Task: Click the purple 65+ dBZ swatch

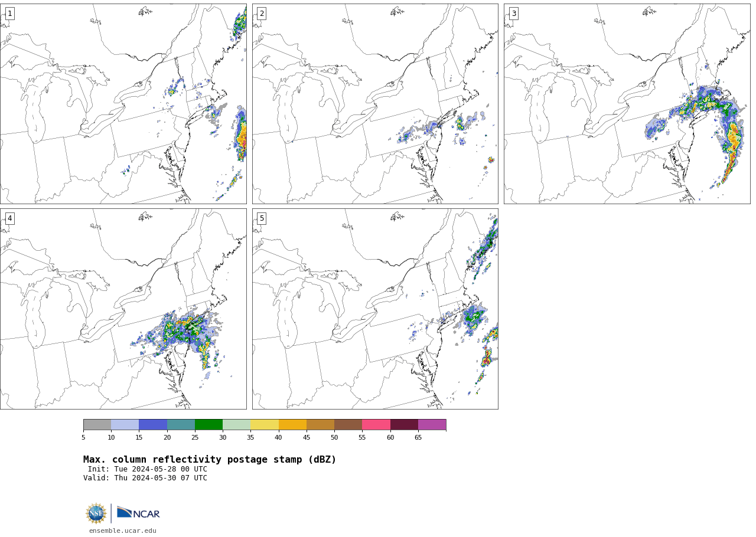Action: click(x=432, y=425)
